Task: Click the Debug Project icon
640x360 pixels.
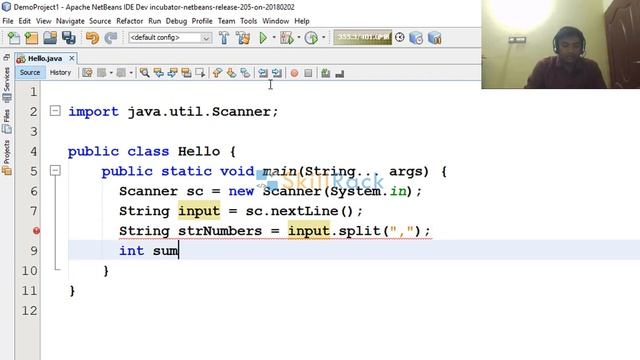Action: click(287, 38)
